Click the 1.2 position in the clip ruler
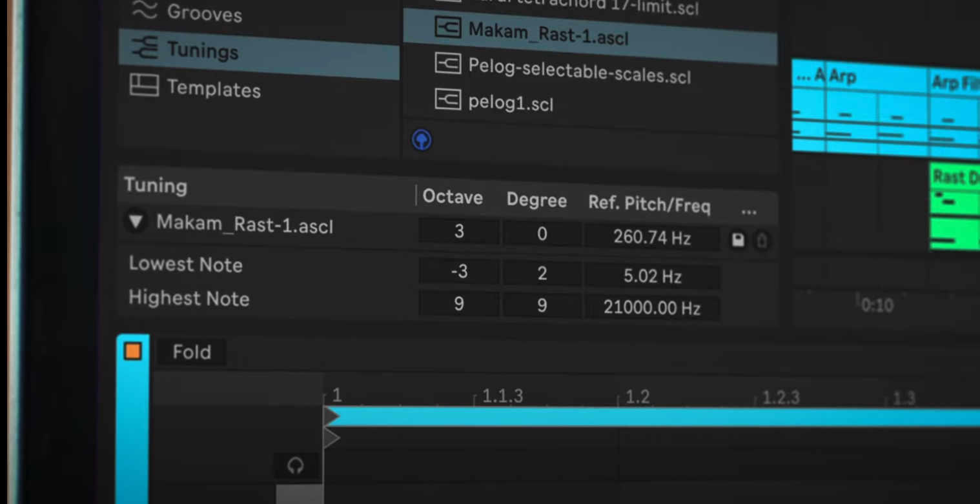 tap(637, 396)
